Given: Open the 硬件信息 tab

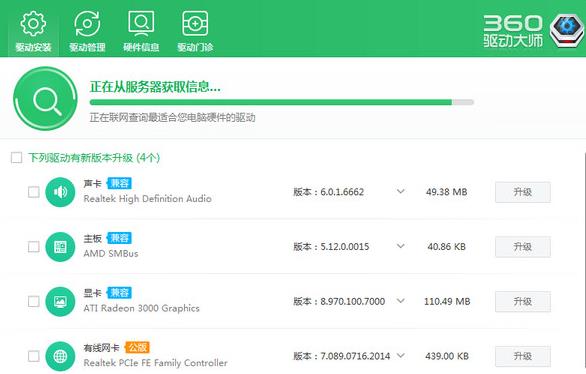Looking at the screenshot, I should pyautogui.click(x=141, y=31).
